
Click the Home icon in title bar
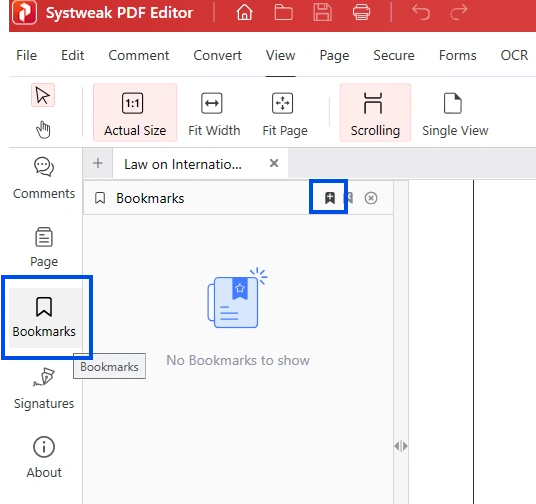point(244,13)
